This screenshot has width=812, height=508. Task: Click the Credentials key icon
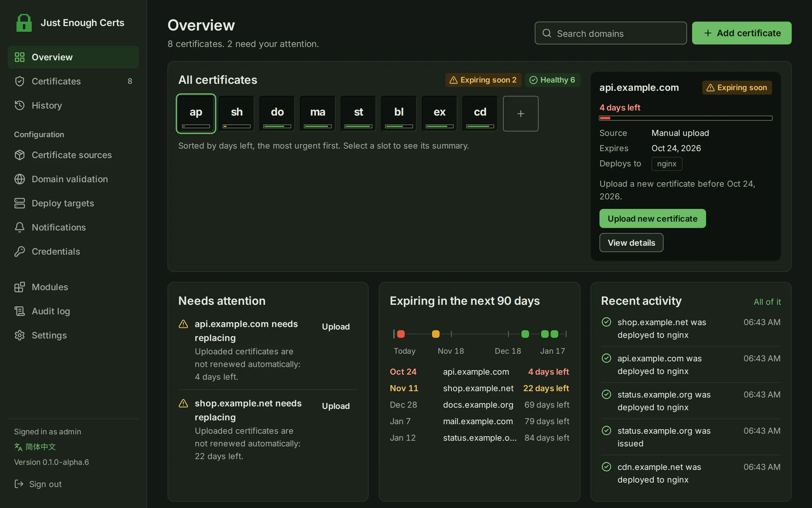point(20,252)
